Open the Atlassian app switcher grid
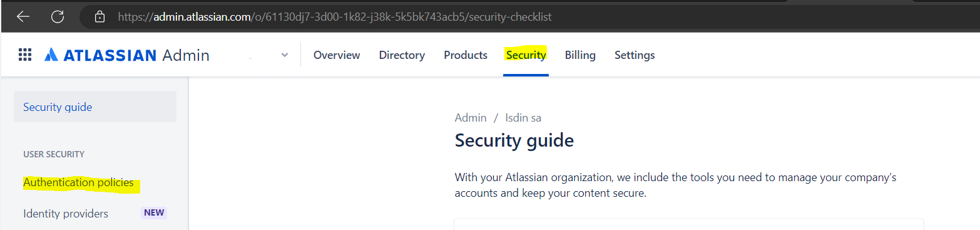 point(25,55)
